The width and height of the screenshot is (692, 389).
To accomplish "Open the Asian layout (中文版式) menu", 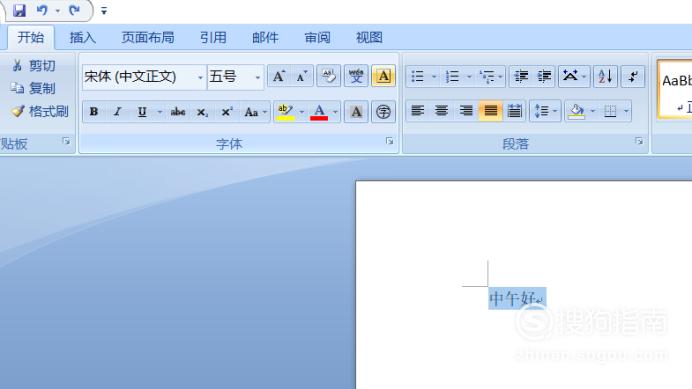I will [x=574, y=76].
